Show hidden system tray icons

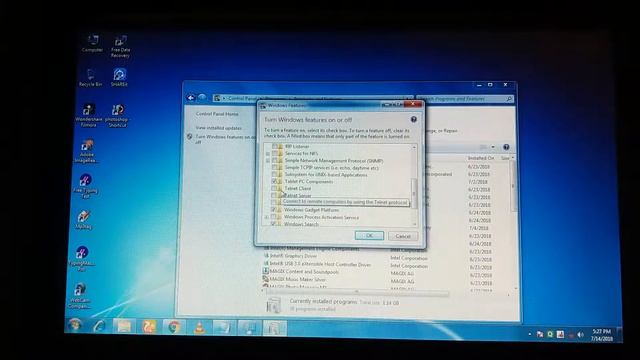(530, 334)
